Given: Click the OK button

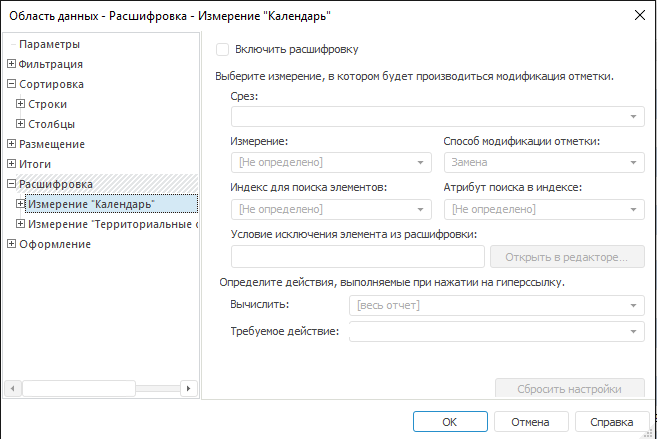Looking at the screenshot, I should tap(450, 422).
